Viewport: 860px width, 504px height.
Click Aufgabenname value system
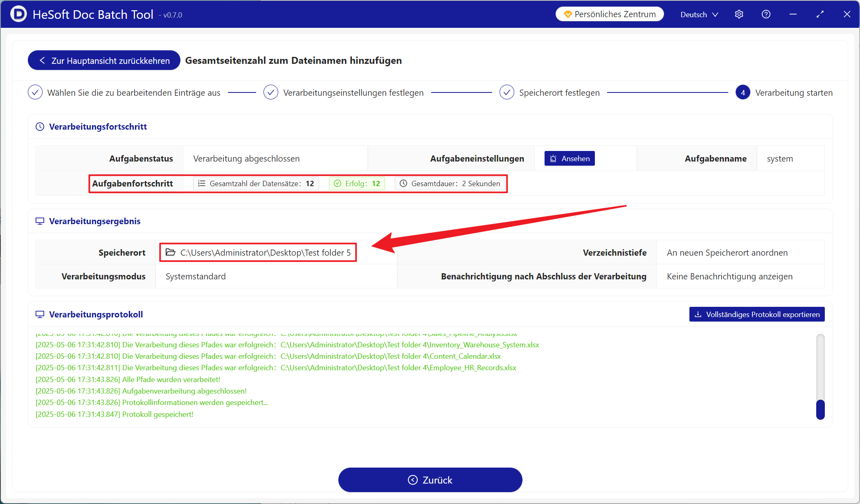780,159
